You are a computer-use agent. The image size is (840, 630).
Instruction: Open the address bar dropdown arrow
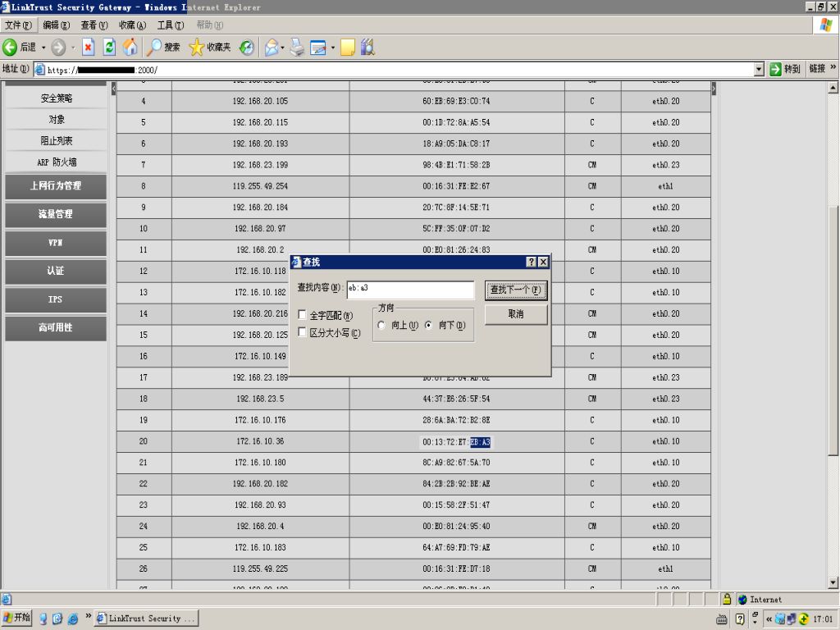[x=759, y=69]
